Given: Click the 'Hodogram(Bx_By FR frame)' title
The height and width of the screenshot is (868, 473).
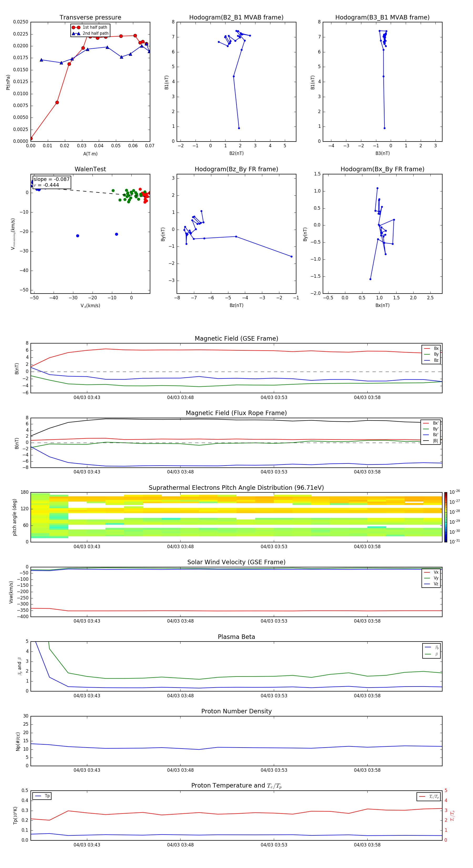Looking at the screenshot, I should pos(382,169).
